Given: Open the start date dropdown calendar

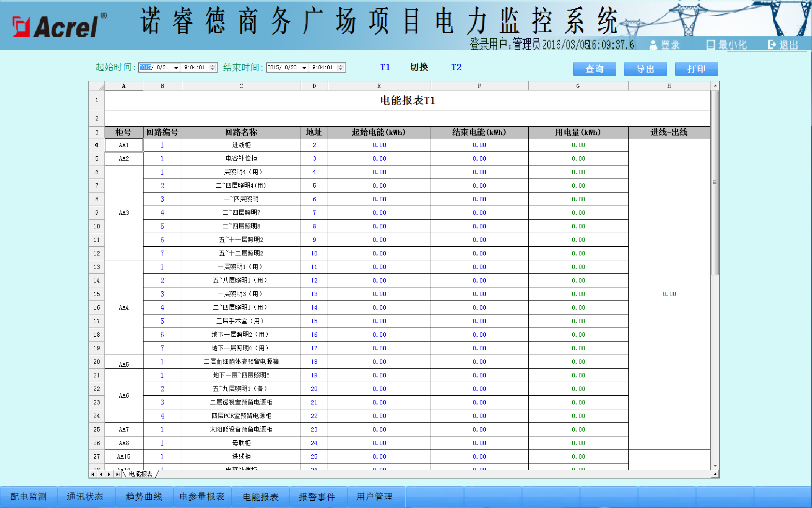Looking at the screenshot, I should [x=176, y=68].
